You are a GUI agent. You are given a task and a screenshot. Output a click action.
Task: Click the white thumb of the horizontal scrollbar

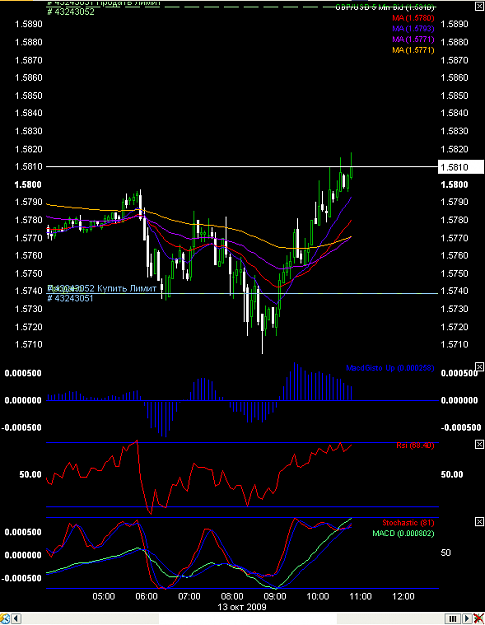247,619
